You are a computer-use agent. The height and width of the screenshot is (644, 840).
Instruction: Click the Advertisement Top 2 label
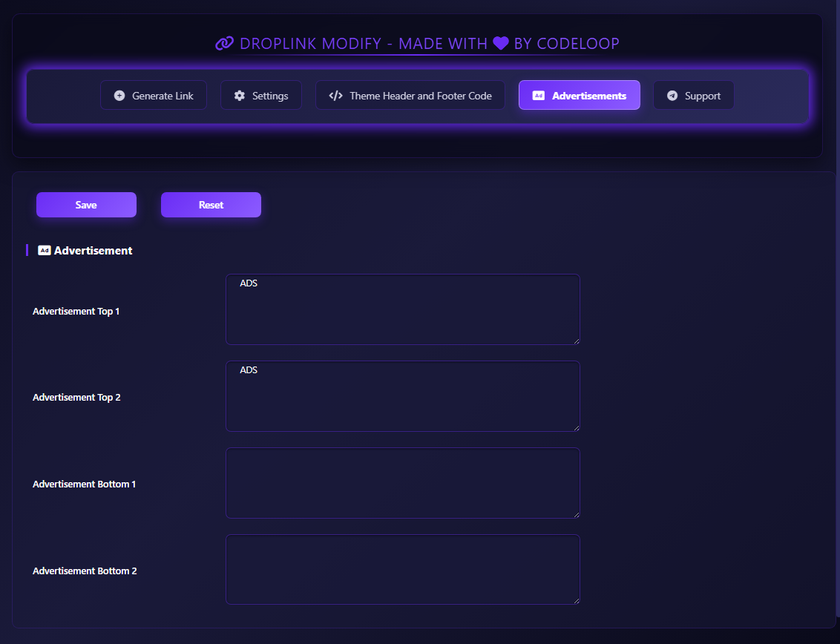[76, 398]
